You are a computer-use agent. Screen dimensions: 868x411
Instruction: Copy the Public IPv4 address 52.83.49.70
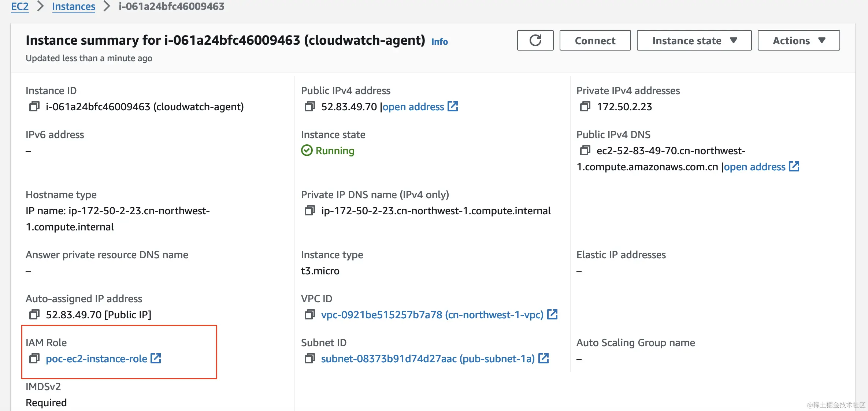point(309,107)
